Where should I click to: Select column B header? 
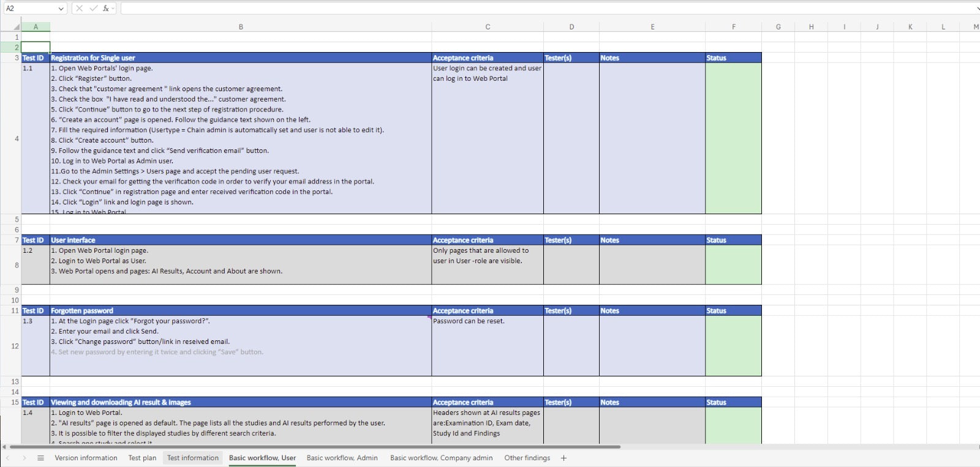tap(241, 27)
